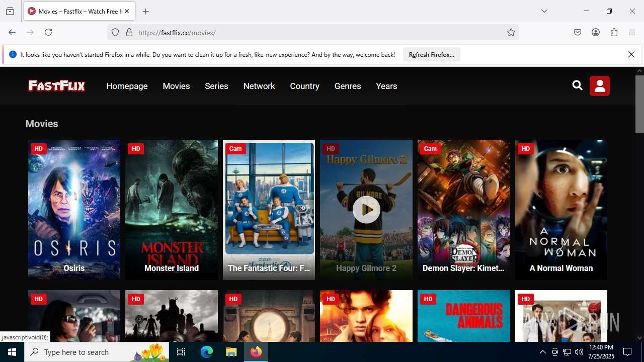Screen dimensions: 644x362
Task: Close the Fastflix Movies tab
Action: tap(127, 11)
